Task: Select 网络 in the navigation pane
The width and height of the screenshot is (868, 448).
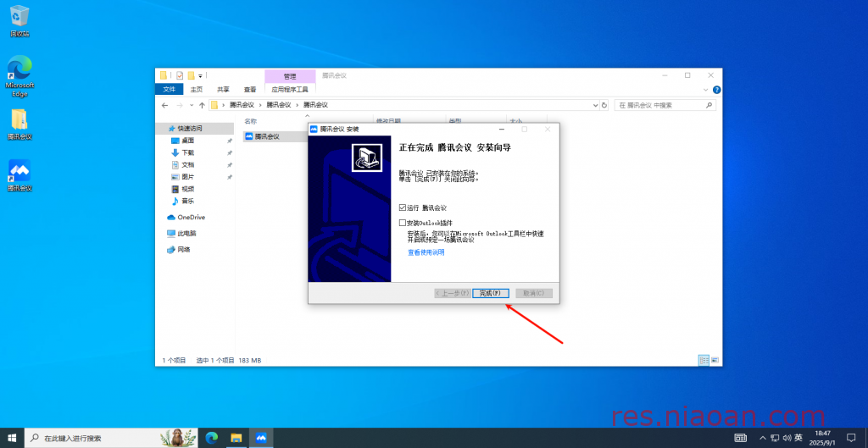Action: click(184, 250)
